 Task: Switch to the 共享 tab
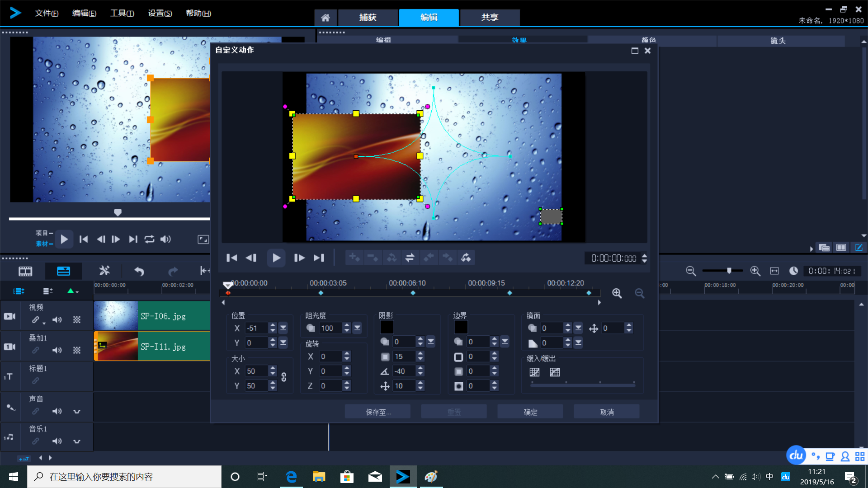(490, 17)
